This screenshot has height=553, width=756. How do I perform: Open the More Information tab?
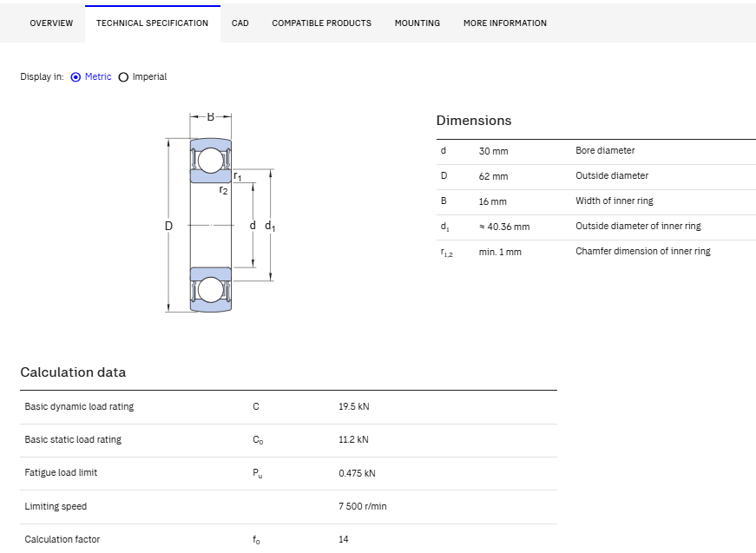[x=505, y=23]
